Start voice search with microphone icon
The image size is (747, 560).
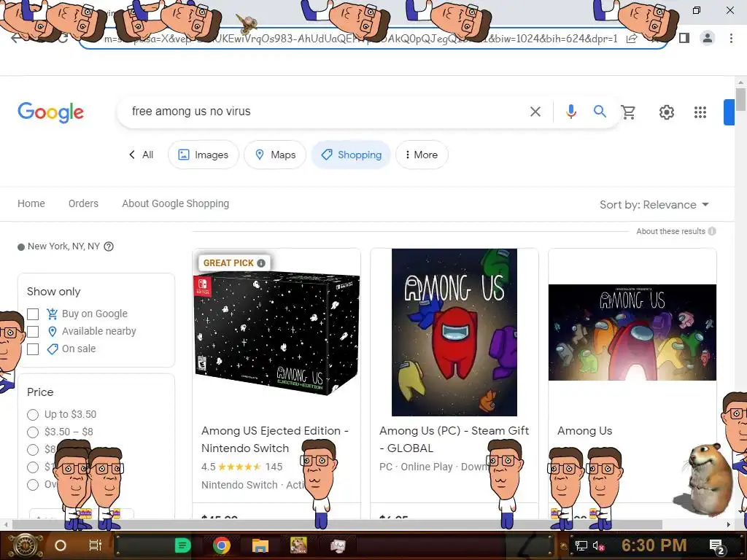coord(570,112)
